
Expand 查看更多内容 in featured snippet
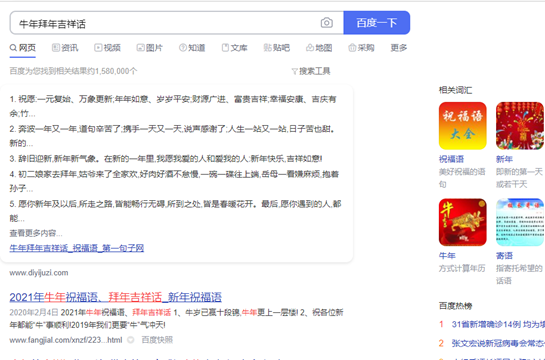point(36,233)
